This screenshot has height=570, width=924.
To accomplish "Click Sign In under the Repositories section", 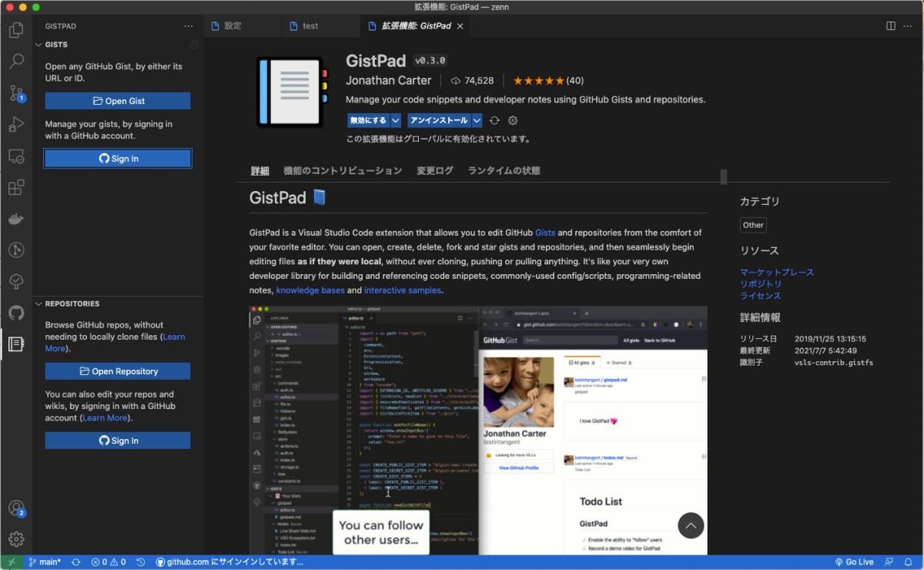I will [x=118, y=441].
